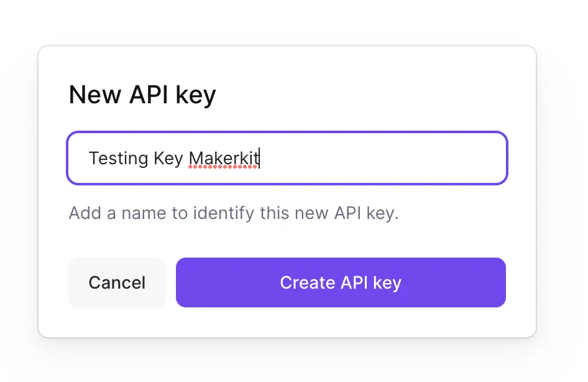
Task: Click the Cancel button
Action: point(117,283)
